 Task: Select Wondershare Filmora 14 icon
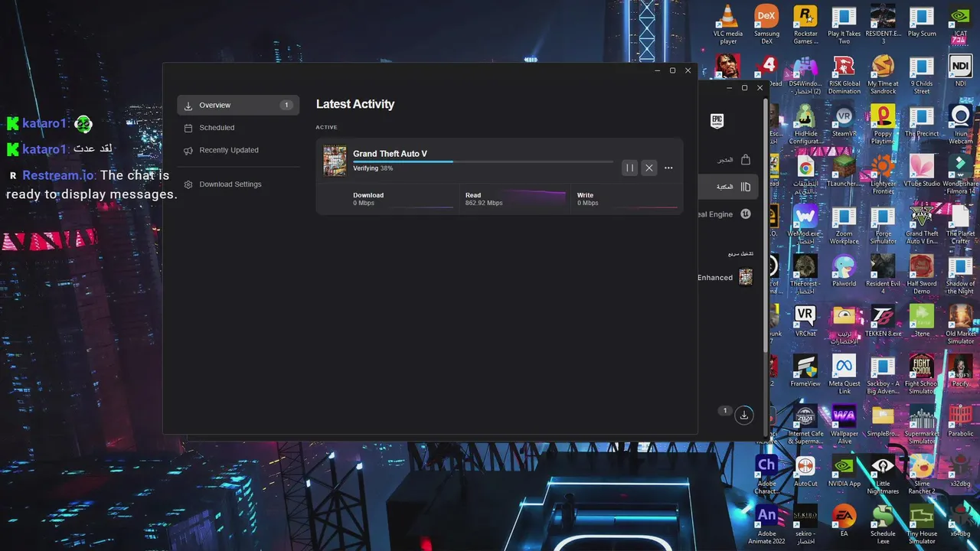tap(960, 174)
